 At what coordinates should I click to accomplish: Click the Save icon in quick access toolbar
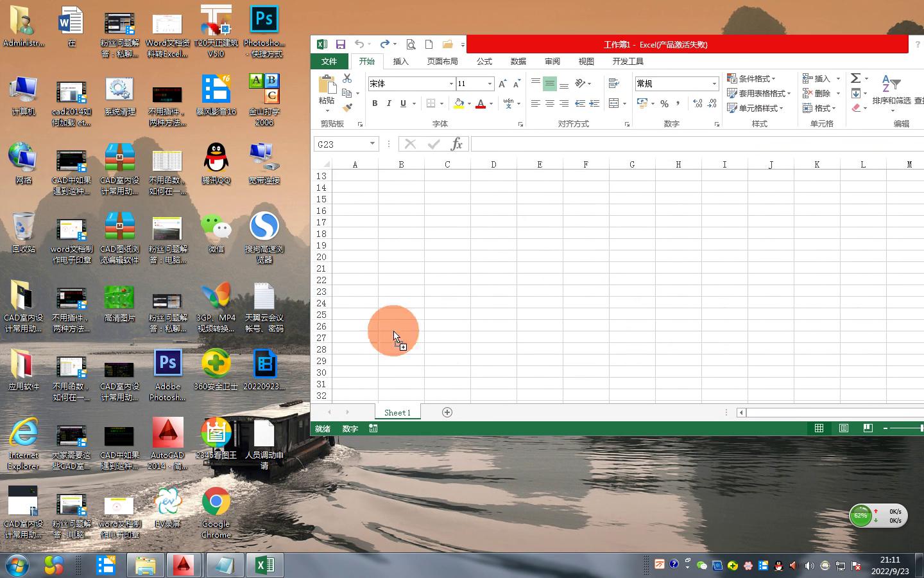[341, 44]
